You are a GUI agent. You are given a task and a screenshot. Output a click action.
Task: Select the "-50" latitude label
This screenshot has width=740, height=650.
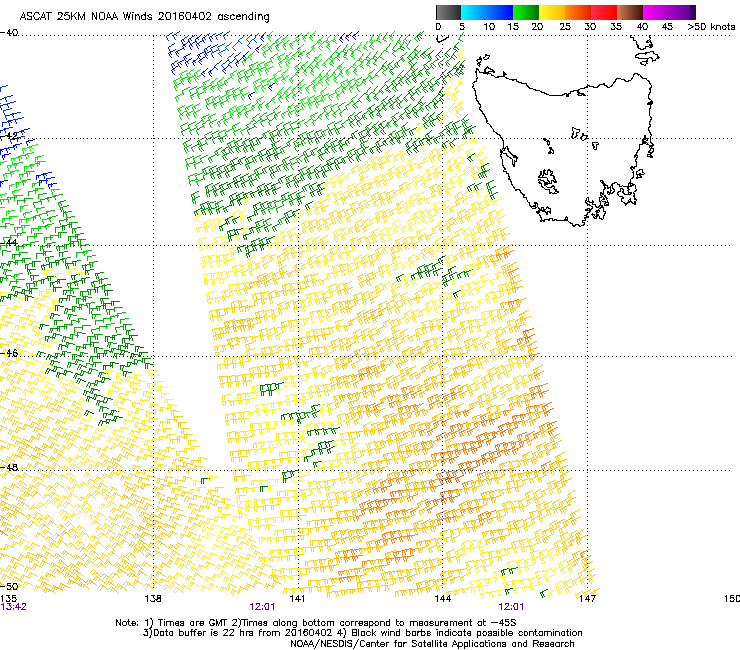(x=9, y=586)
